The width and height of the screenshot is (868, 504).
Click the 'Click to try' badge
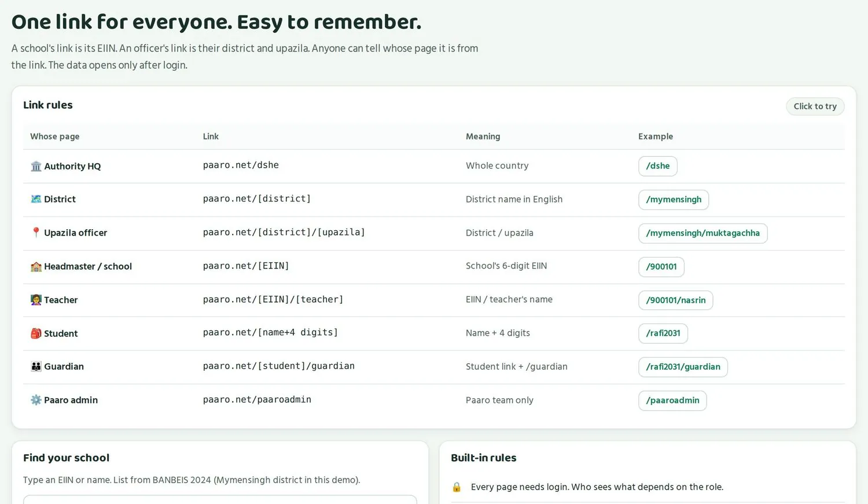(815, 106)
